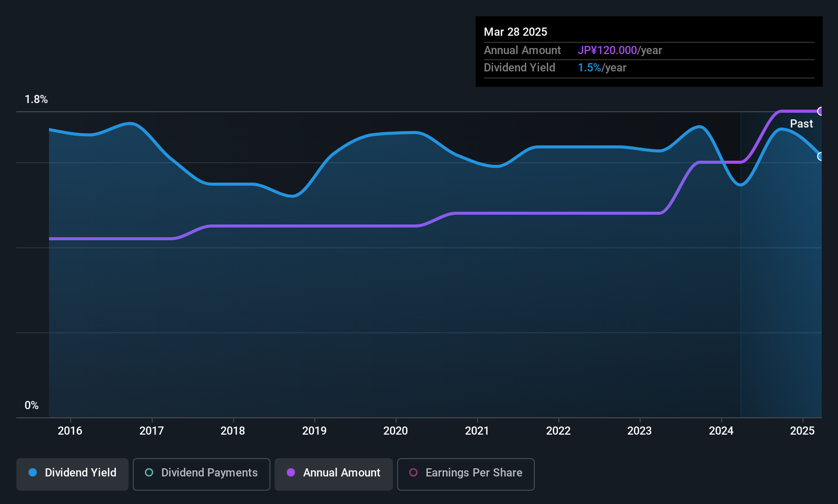
Task: Click the 0% y-axis label
Action: click(x=32, y=406)
